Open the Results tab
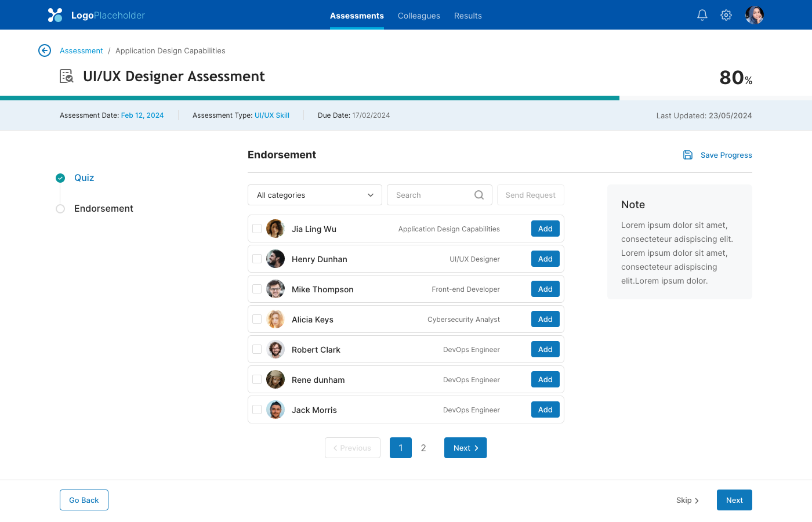The height and width of the screenshot is (522, 812). (468, 16)
